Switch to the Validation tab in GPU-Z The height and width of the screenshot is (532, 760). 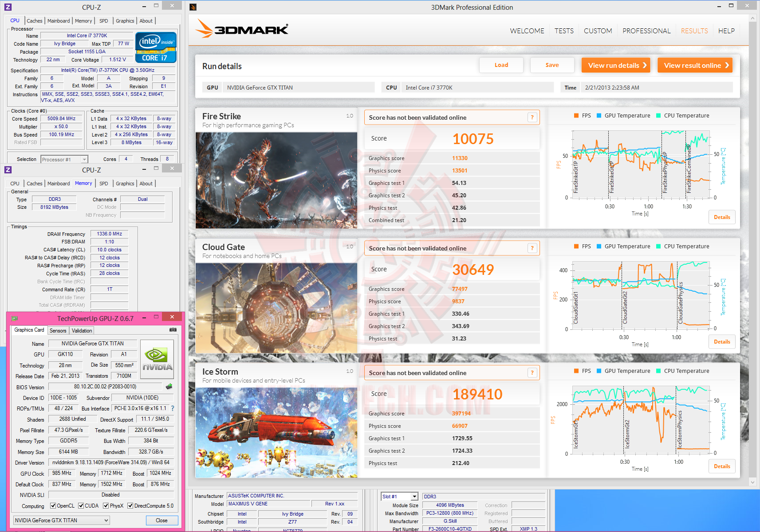82,331
